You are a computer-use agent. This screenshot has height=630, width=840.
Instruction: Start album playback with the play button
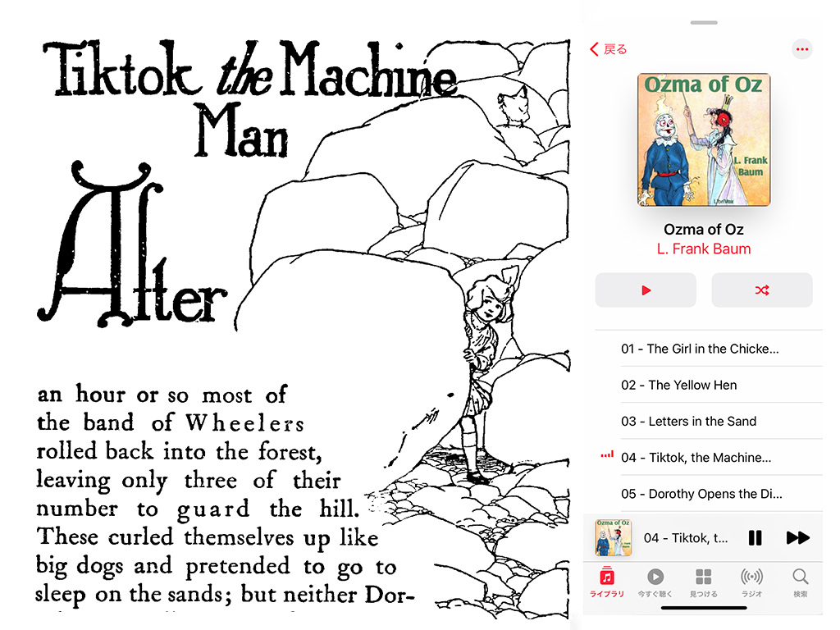click(x=646, y=290)
